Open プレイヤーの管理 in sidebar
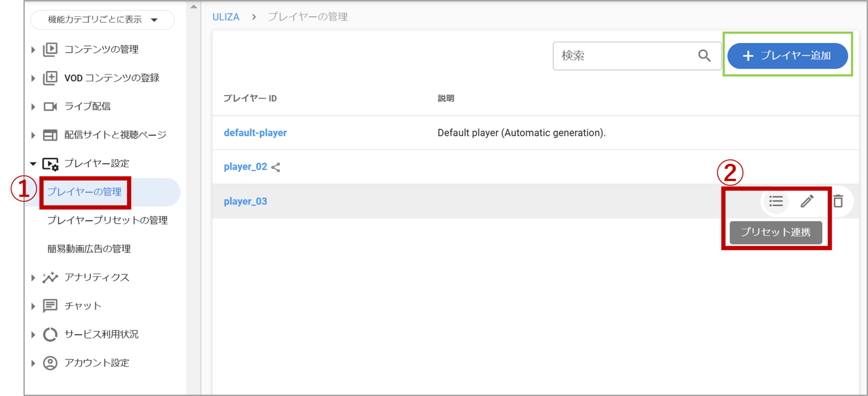 pyautogui.click(x=84, y=192)
